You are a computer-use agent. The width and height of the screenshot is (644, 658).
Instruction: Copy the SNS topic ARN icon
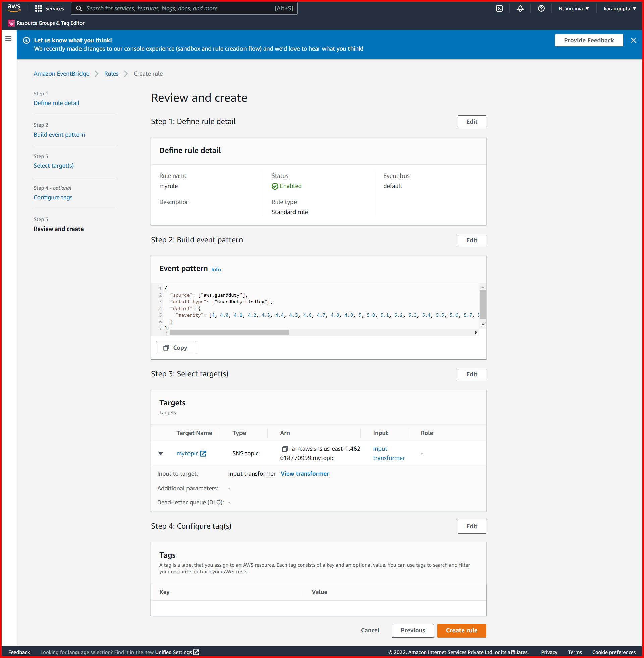[285, 449]
